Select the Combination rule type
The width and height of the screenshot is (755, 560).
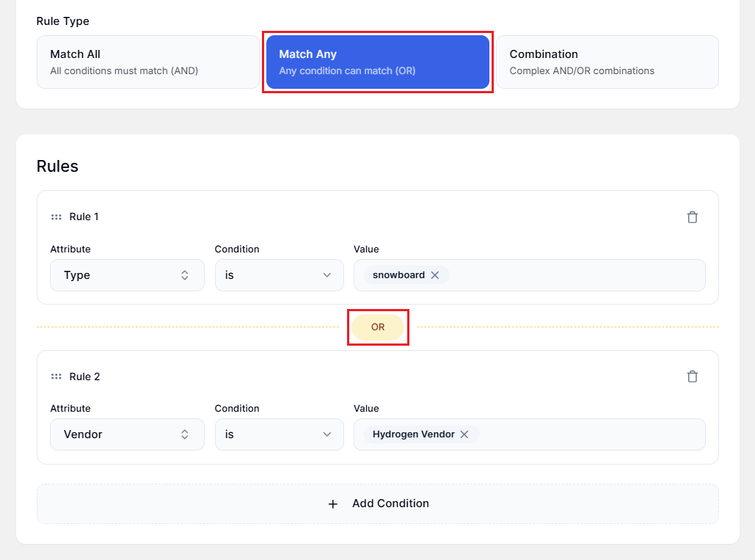coord(609,62)
